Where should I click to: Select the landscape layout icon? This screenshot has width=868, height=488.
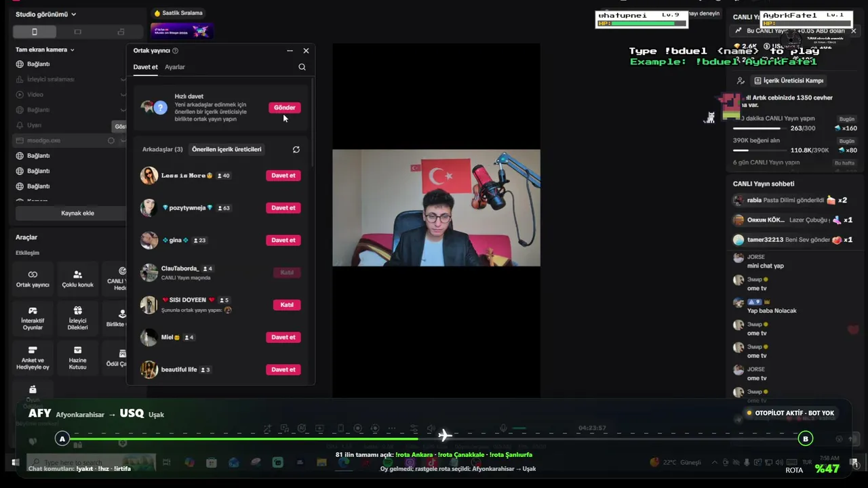point(77,32)
